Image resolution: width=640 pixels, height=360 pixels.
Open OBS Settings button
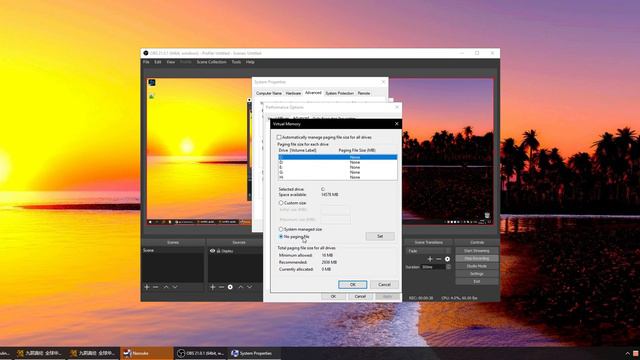pyautogui.click(x=477, y=274)
